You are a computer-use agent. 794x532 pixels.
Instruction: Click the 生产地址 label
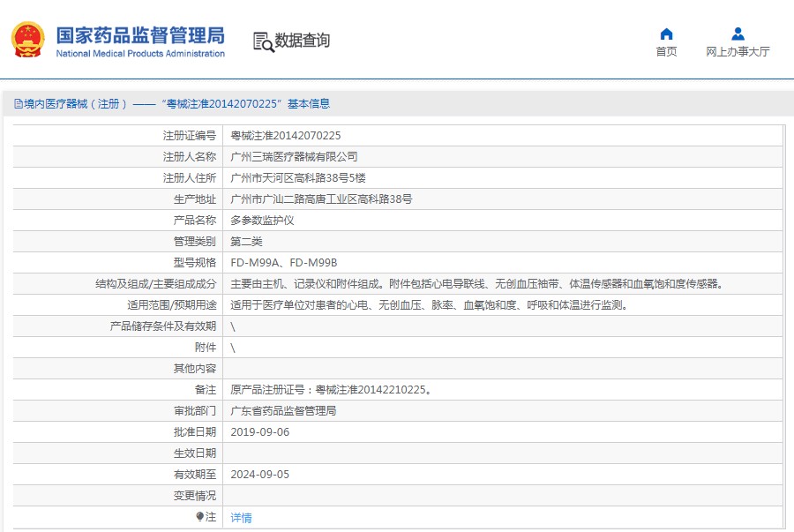195,199
